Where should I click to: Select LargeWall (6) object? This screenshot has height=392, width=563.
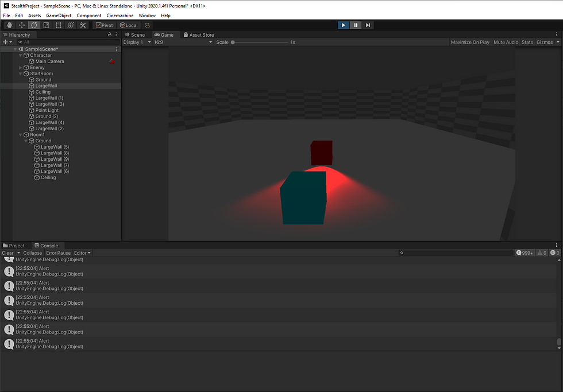tap(55, 172)
